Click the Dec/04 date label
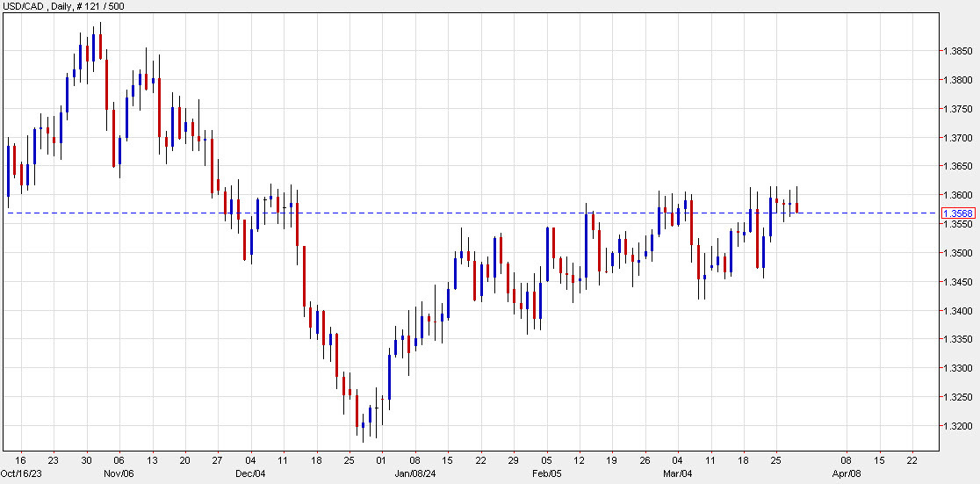The height and width of the screenshot is (484, 980). pos(250,473)
